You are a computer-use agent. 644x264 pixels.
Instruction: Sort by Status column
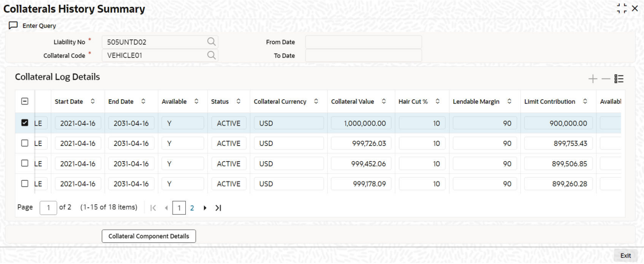(238, 102)
